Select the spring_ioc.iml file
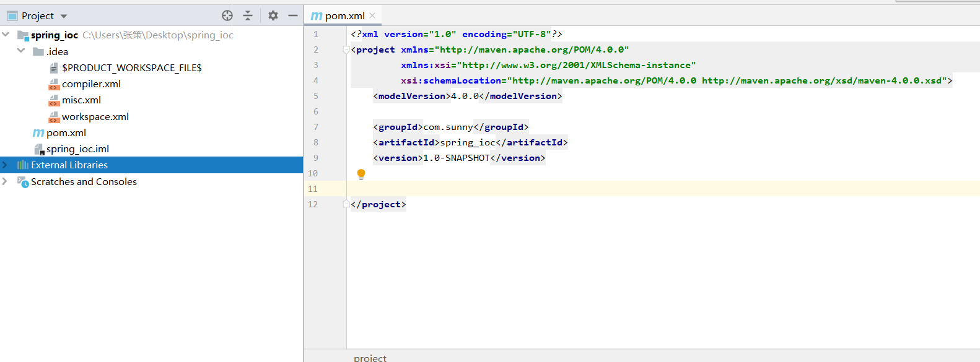980x362 pixels. (77, 149)
